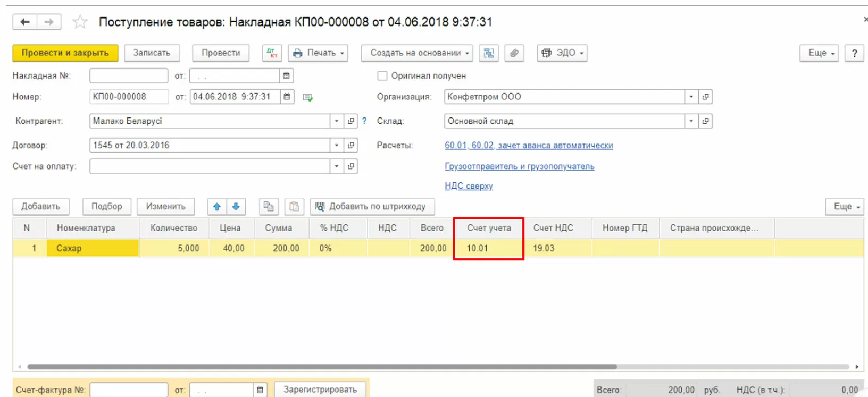
Task: Select the % НДС cell 0%
Action: pos(338,248)
